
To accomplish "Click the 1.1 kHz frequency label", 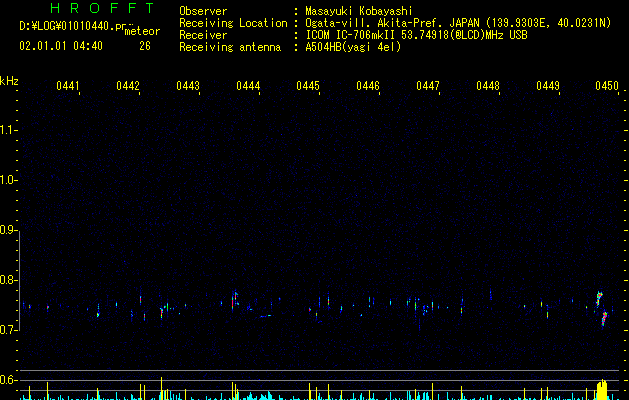I will click(x=8, y=130).
